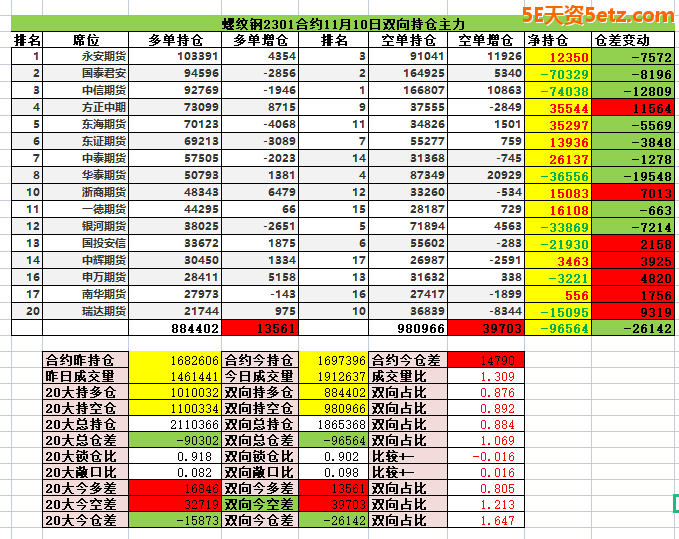This screenshot has height=539, width=679.
Task: Click top-20 total value 2110366
Action: click(175, 424)
